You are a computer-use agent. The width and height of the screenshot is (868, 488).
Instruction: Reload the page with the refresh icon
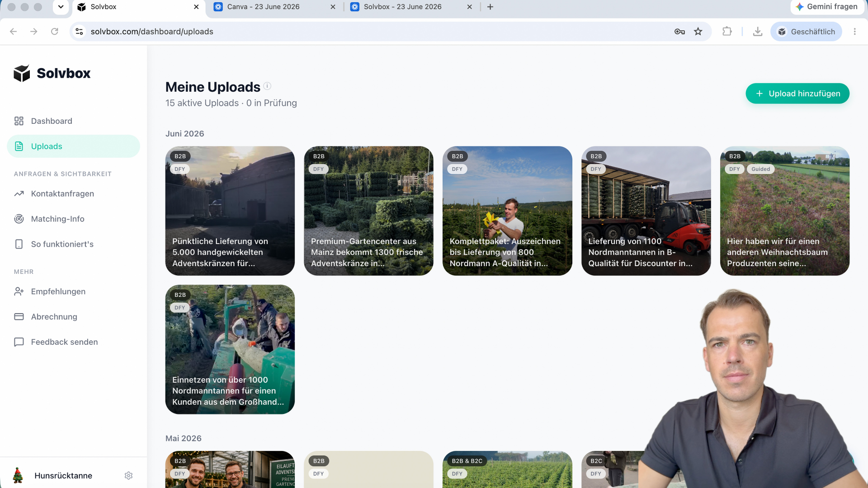click(x=55, y=32)
